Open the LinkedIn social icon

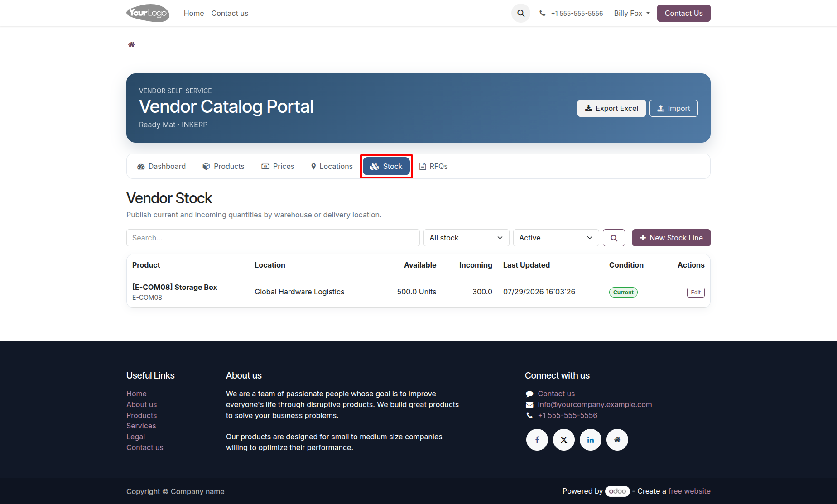pyautogui.click(x=591, y=440)
